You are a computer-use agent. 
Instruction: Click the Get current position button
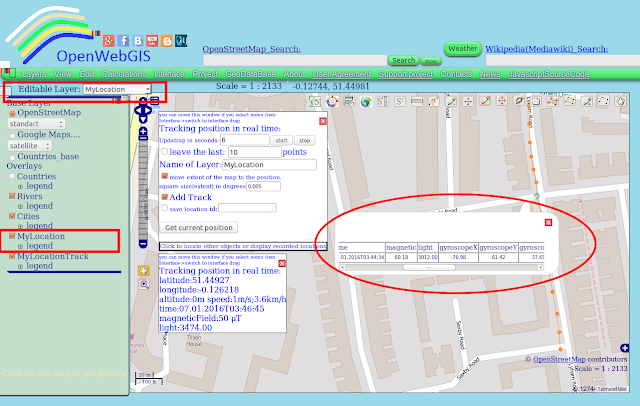click(198, 227)
